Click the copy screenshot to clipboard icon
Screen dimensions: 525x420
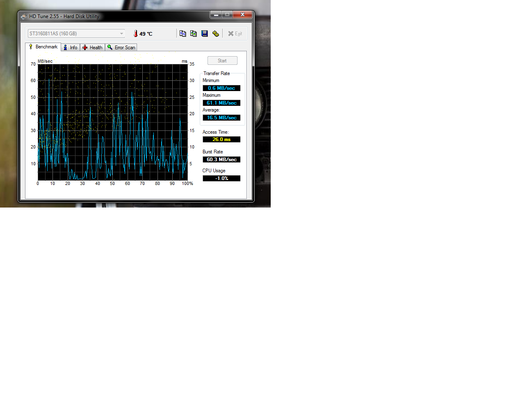click(x=194, y=34)
